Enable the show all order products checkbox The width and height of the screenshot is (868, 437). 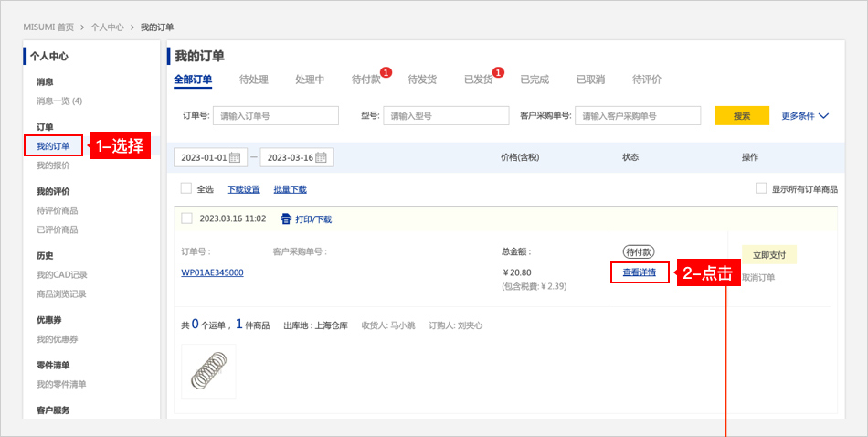[x=761, y=188]
